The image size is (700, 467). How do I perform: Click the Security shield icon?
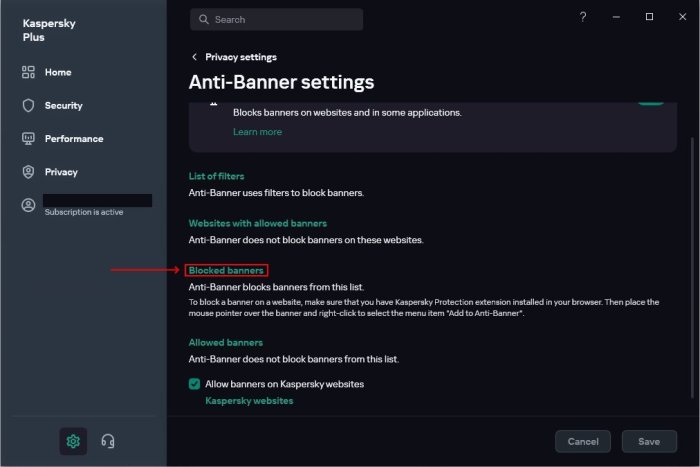click(x=29, y=106)
